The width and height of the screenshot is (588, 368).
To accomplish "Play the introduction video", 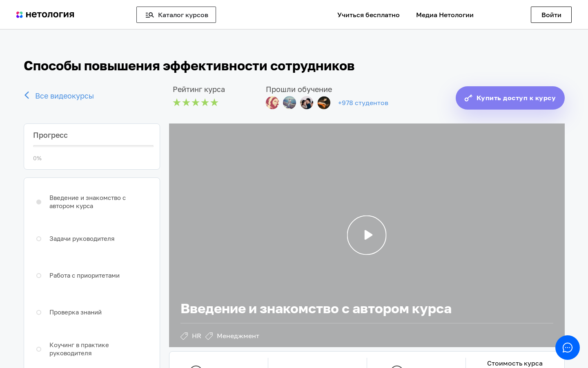I will (x=367, y=235).
